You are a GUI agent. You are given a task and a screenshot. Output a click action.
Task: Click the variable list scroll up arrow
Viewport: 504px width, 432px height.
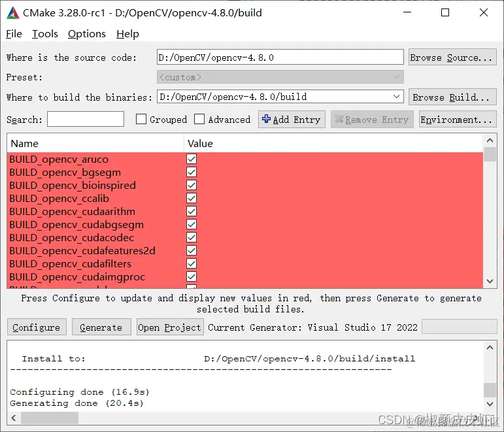tap(490, 141)
